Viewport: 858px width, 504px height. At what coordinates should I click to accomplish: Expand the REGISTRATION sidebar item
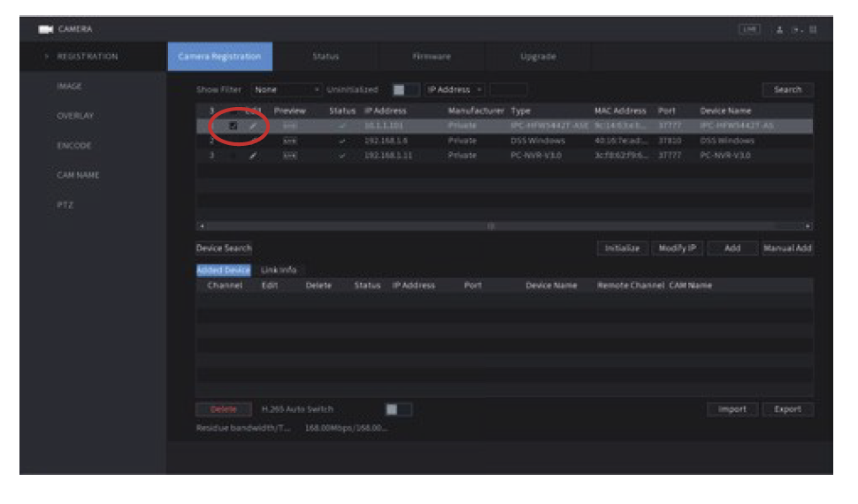(x=87, y=57)
